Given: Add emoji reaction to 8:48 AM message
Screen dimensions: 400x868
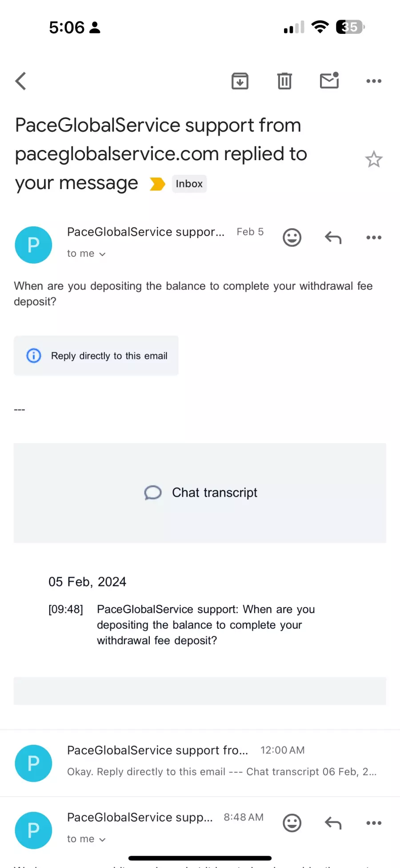Looking at the screenshot, I should tap(292, 823).
